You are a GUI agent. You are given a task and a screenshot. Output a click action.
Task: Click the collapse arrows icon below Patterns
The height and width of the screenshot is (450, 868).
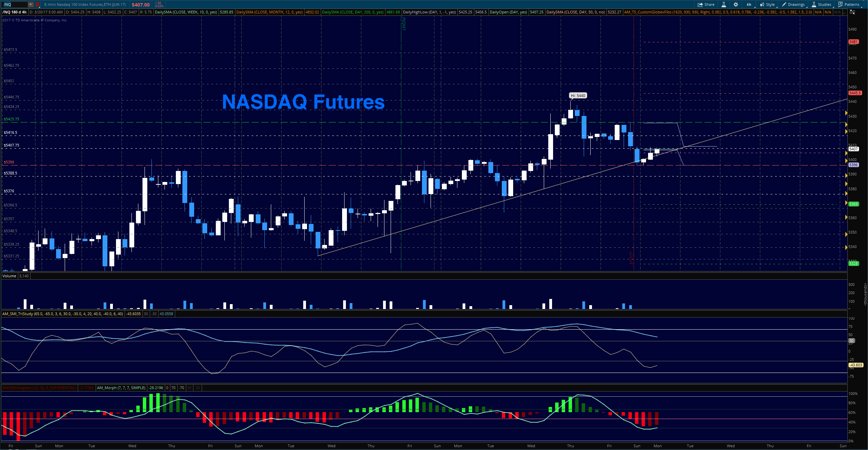coord(853,12)
